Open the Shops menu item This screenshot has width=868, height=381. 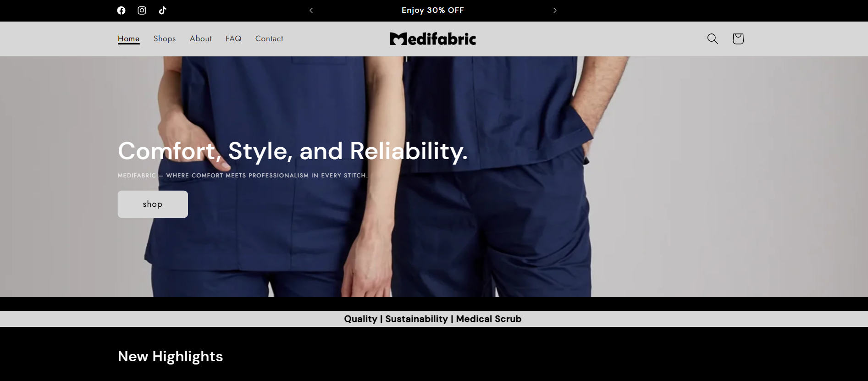165,39
